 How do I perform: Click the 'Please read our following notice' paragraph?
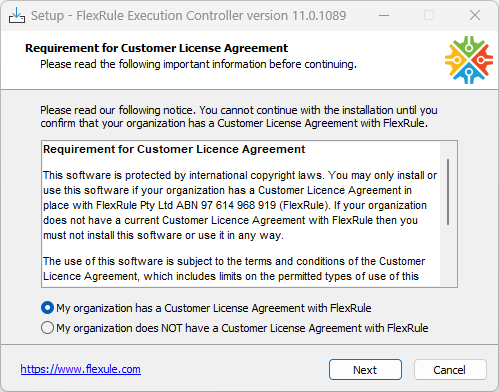click(239, 116)
